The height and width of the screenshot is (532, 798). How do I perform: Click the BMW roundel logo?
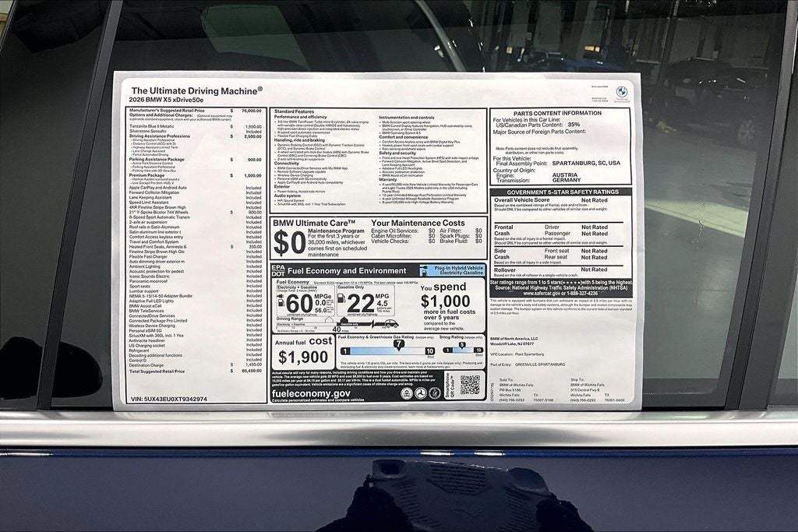point(621,91)
